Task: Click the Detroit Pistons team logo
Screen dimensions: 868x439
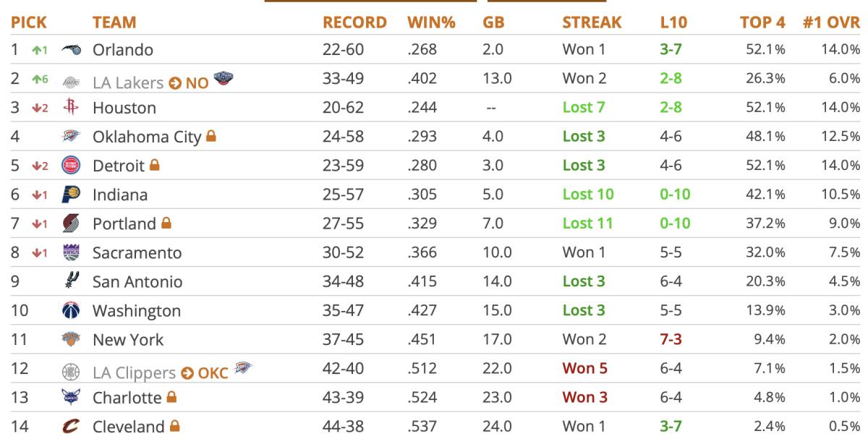Action: [x=71, y=166]
